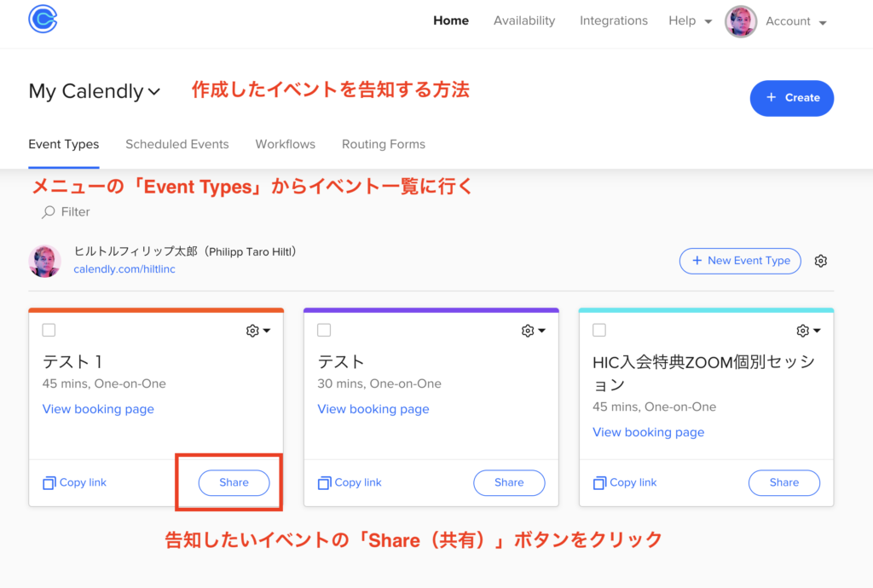This screenshot has width=873, height=588.
Task: Open the Routing Forms tab
Action: 384,144
